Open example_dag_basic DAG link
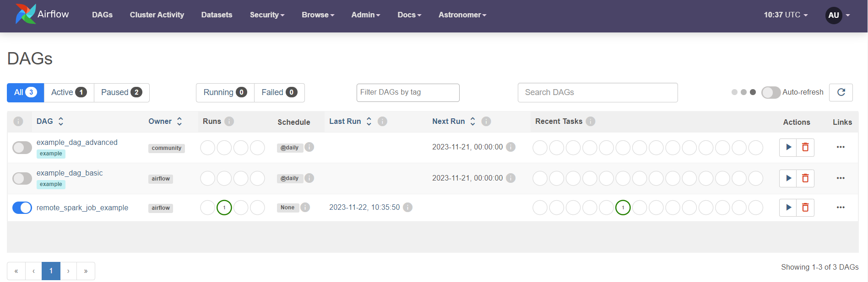 pos(70,173)
